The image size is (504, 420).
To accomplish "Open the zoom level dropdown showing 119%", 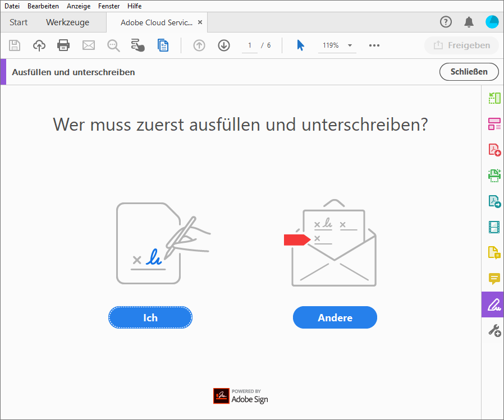I will (x=337, y=45).
